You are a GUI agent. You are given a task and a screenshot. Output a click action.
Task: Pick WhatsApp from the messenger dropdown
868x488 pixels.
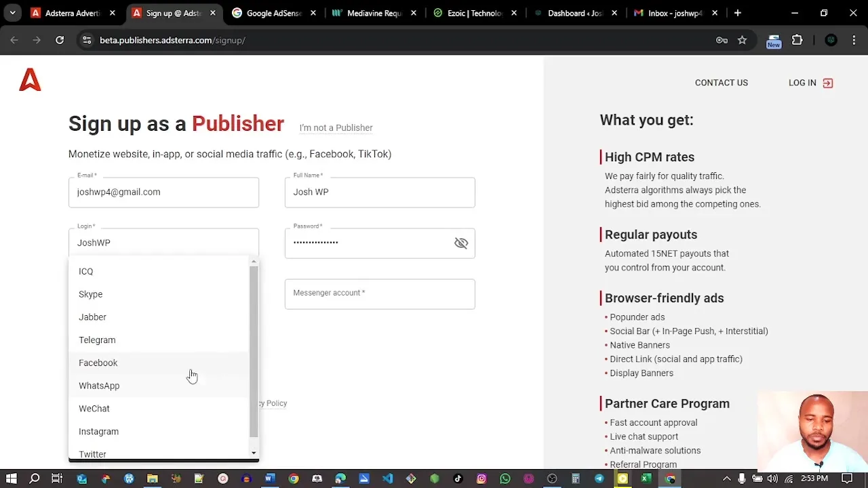pyautogui.click(x=159, y=386)
